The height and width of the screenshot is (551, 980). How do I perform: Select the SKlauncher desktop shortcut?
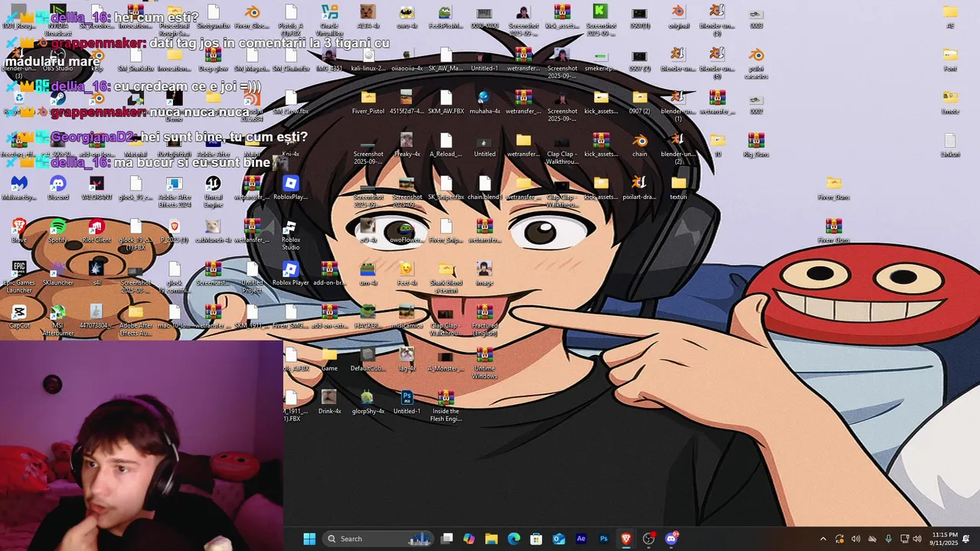point(58,273)
